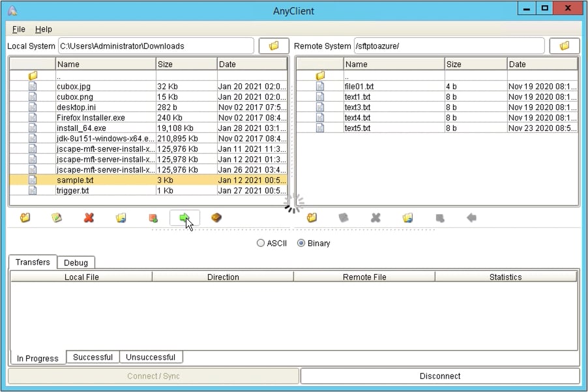Open the File menu
Image resolution: width=588 pixels, height=392 pixels.
(18, 29)
